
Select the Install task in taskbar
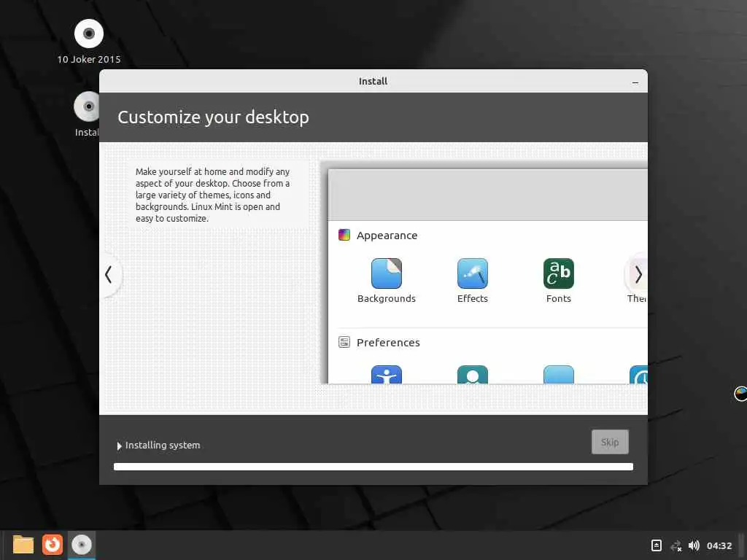tap(82, 545)
